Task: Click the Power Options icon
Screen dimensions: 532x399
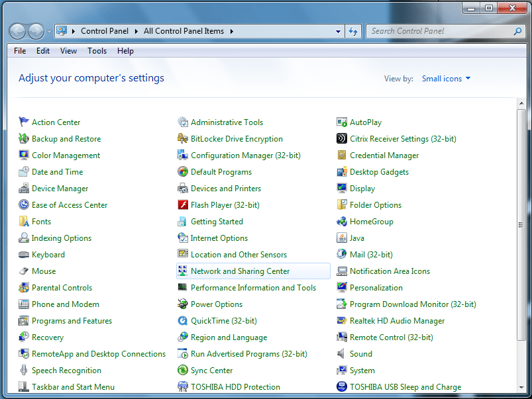Action: click(183, 304)
